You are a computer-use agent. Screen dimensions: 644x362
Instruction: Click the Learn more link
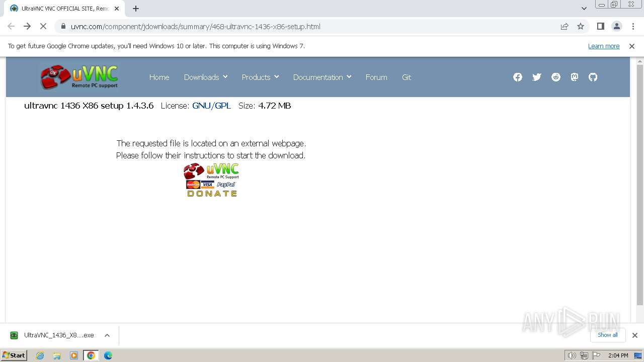(604, 46)
